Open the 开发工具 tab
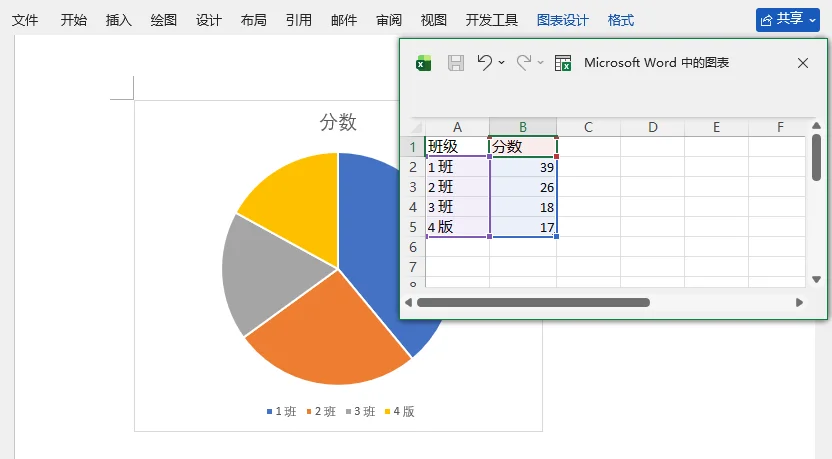The width and height of the screenshot is (832, 459). [x=492, y=20]
